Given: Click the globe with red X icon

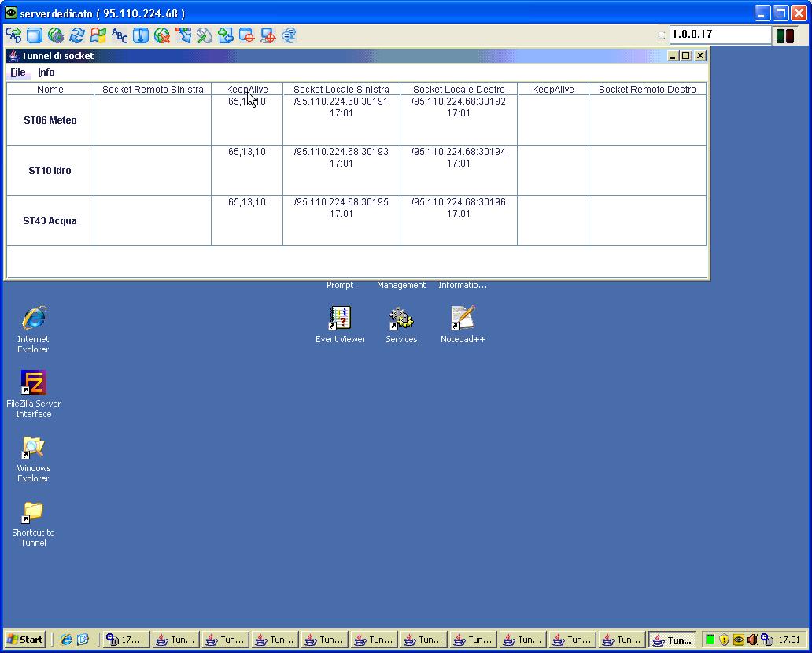Looking at the screenshot, I should (x=162, y=35).
